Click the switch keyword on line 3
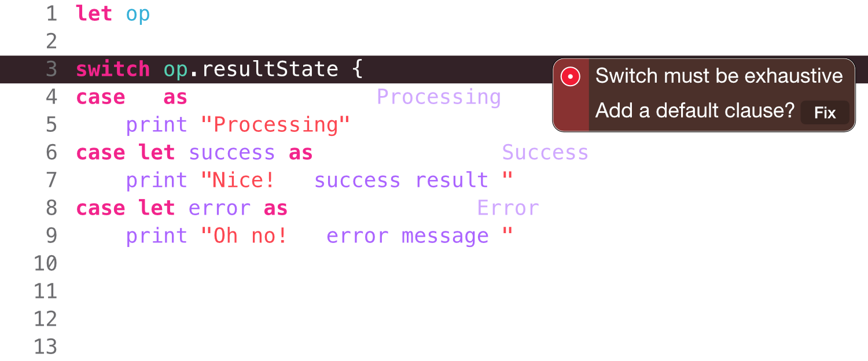Image resolution: width=868 pixels, height=361 pixels. click(x=113, y=69)
